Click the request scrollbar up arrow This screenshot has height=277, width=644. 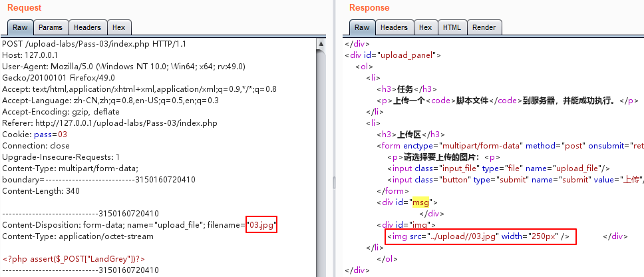[321, 43]
